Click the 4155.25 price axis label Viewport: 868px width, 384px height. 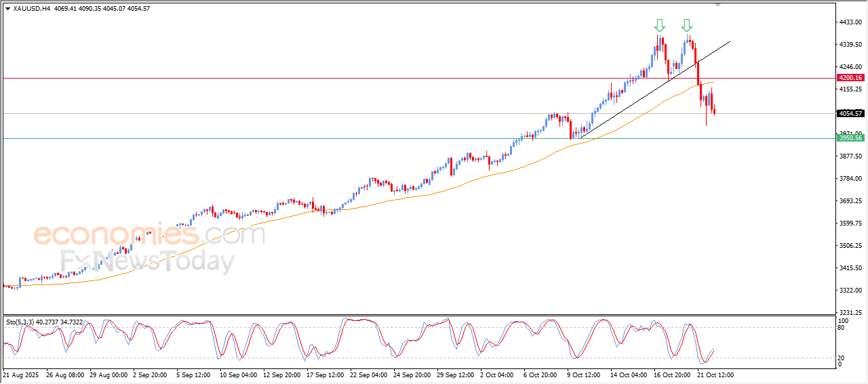coord(850,89)
